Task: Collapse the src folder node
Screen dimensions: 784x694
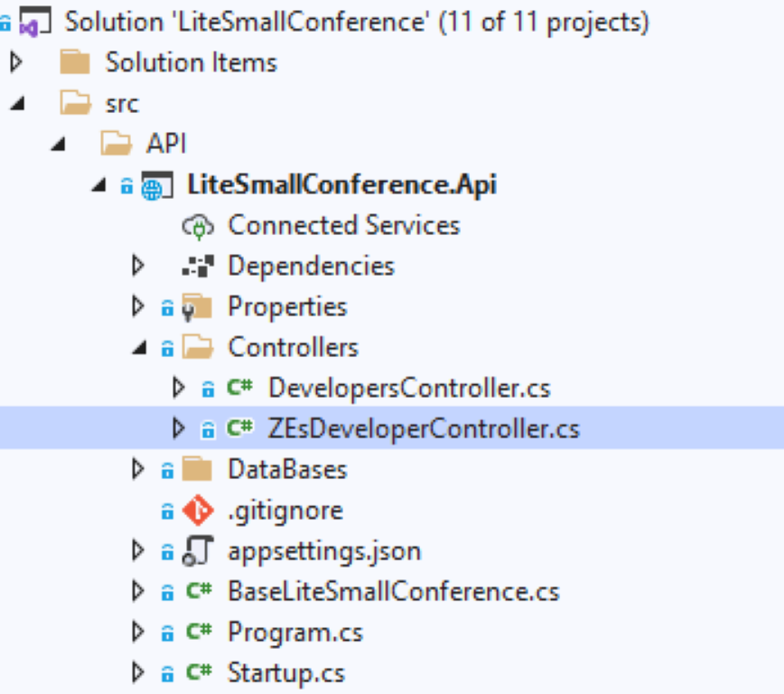Action: pos(18,104)
